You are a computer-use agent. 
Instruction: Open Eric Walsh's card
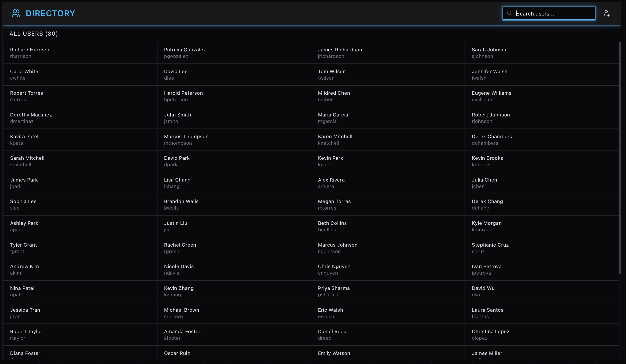pyautogui.click(x=388, y=313)
